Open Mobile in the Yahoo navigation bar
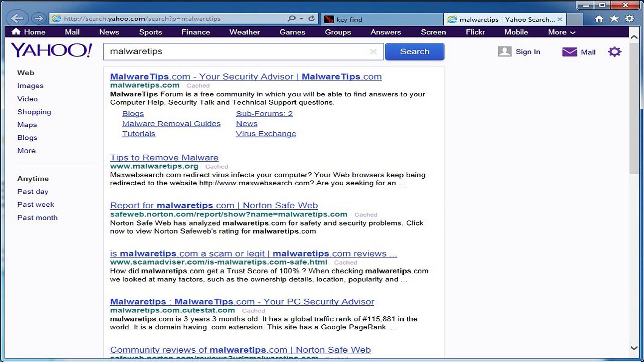 pyautogui.click(x=516, y=32)
